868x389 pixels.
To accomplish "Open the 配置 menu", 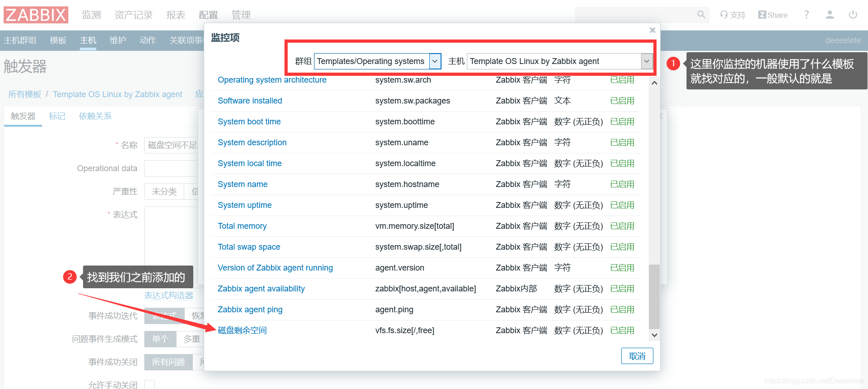I will (208, 15).
